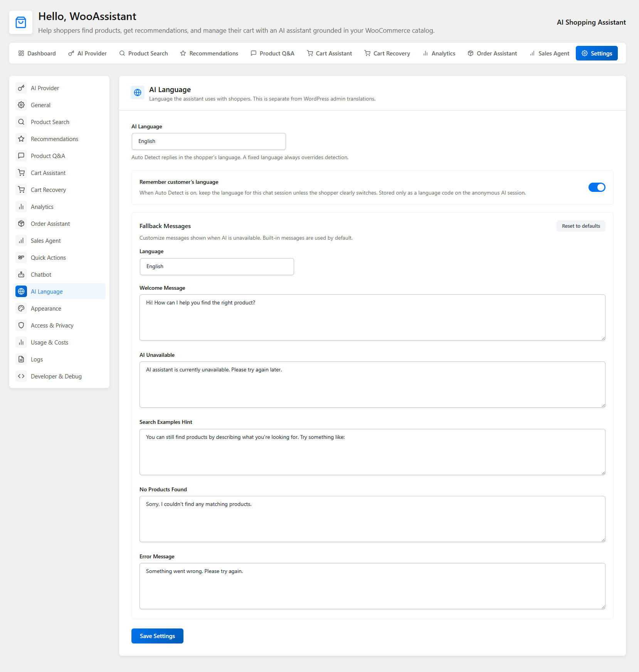The image size is (639, 672).
Task: Switch to the Cart Recovery top tab
Action: click(x=387, y=53)
